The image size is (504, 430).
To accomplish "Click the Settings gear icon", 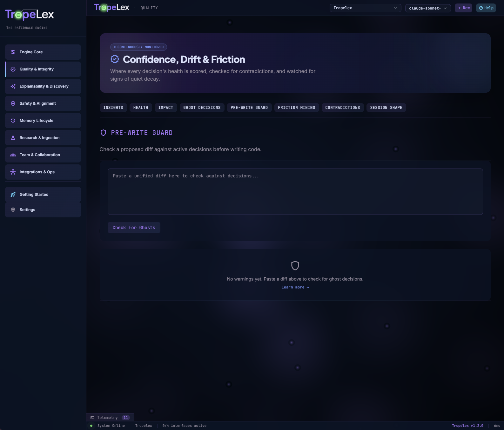I will (13, 210).
